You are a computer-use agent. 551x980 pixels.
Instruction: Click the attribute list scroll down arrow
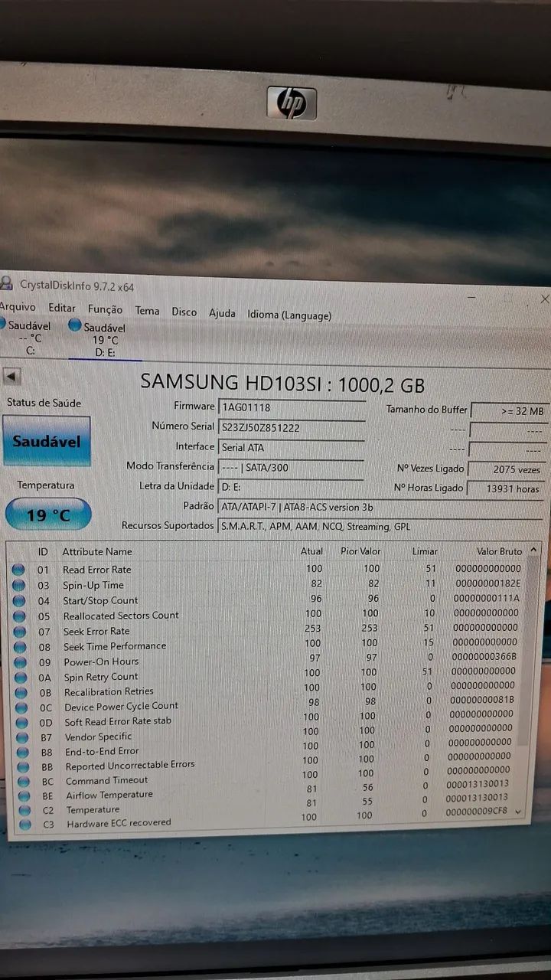pyautogui.click(x=519, y=811)
